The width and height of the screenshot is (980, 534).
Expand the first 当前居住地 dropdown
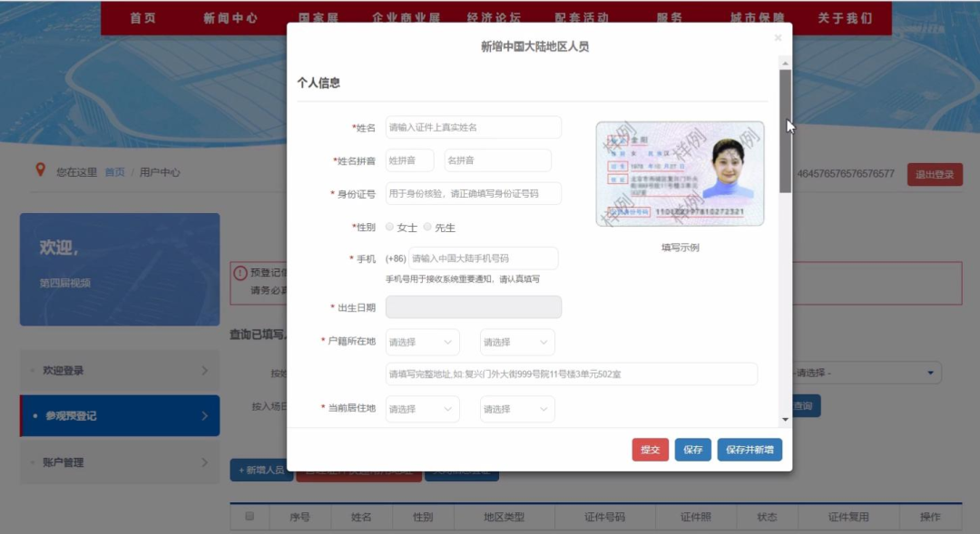[422, 409]
